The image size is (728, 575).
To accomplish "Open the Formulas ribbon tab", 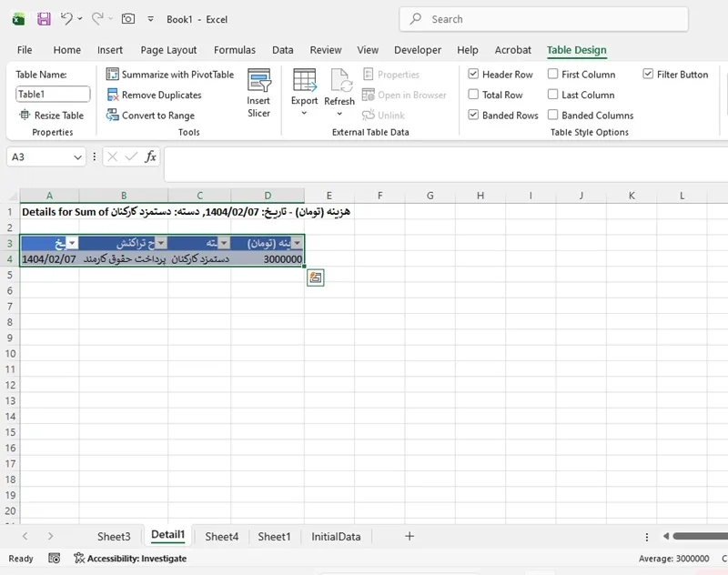I will click(x=234, y=50).
